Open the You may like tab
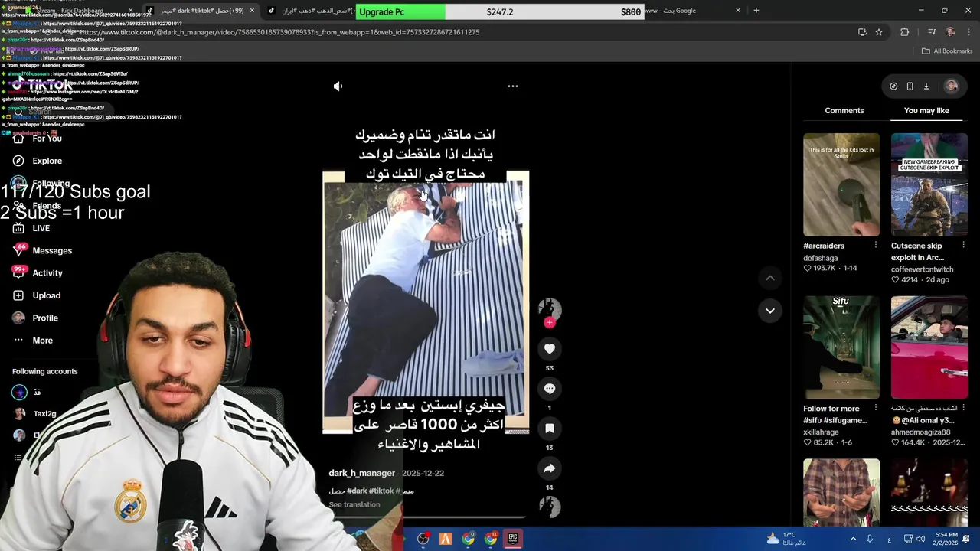The width and height of the screenshot is (980, 551). coord(926,110)
